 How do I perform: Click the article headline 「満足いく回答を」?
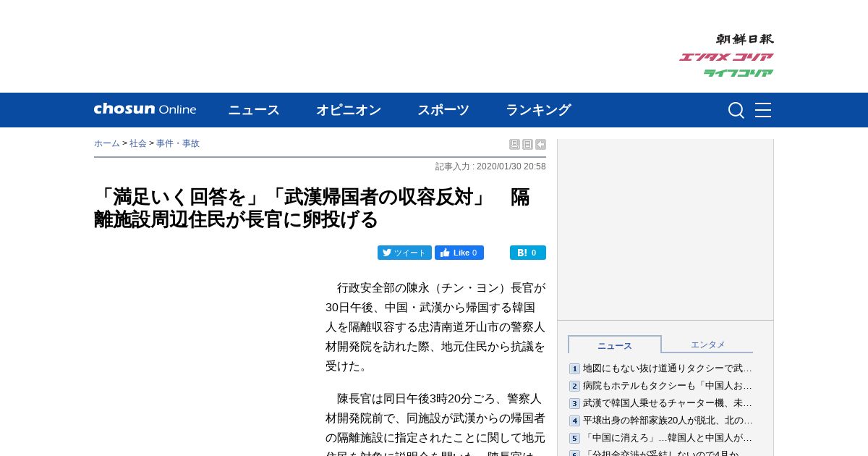(x=312, y=208)
